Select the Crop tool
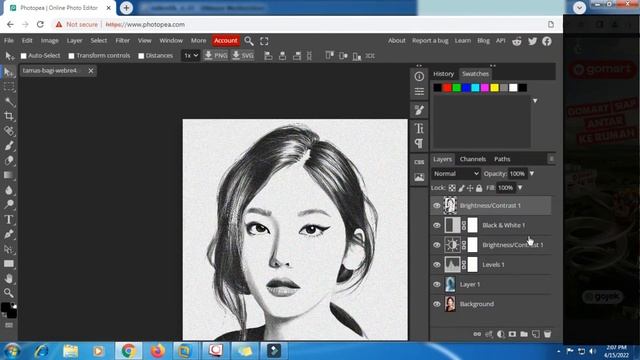Viewport: 640px width, 360px height. coord(9,116)
